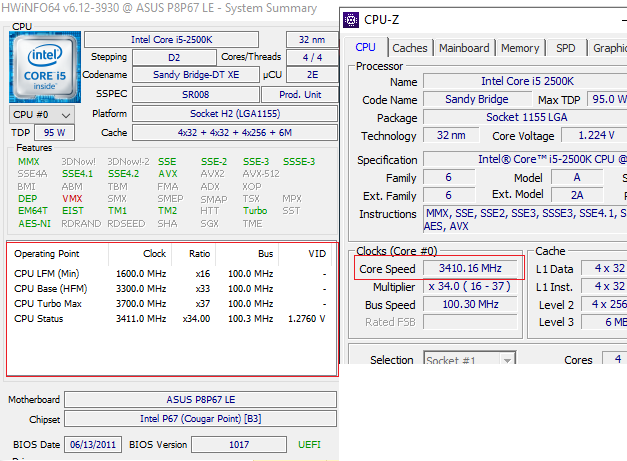Click the empty Rated FSB field
This screenshot has width=627, height=461.
point(470,322)
